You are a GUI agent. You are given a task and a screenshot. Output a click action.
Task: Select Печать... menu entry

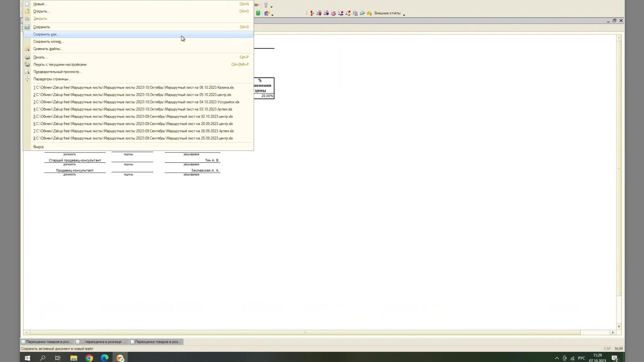[x=138, y=57]
